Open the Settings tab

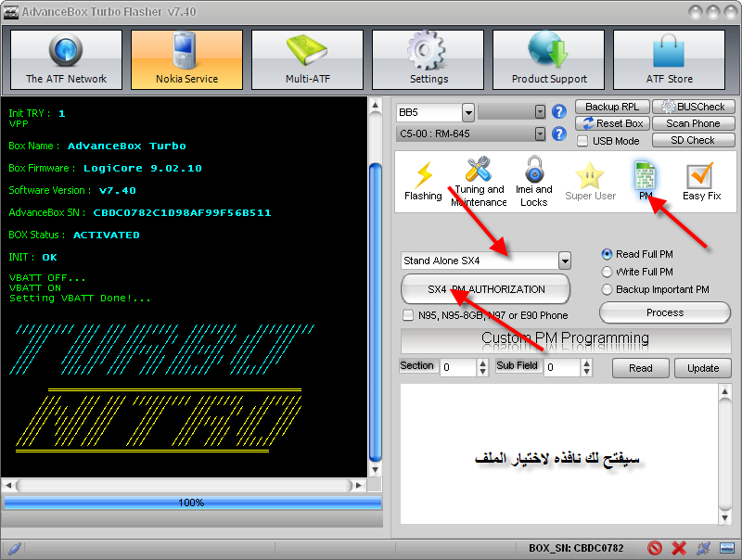coord(429,59)
